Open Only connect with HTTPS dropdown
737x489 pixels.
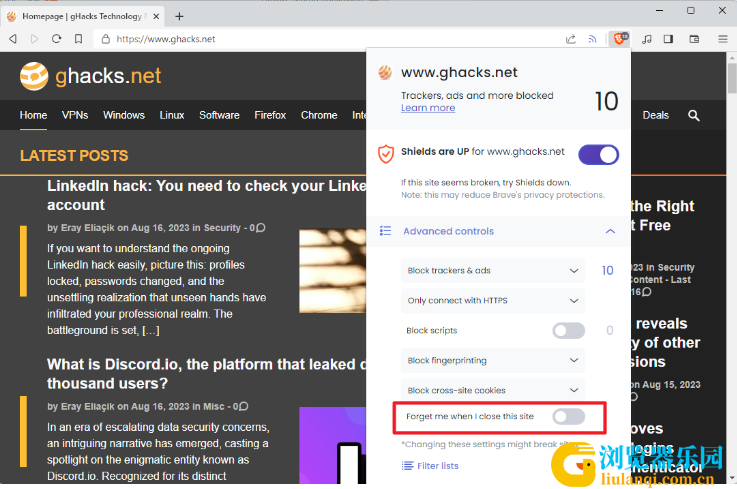[x=493, y=300]
